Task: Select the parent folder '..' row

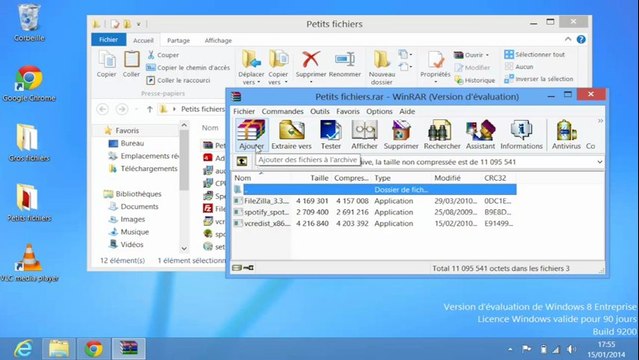Action: click(375, 190)
